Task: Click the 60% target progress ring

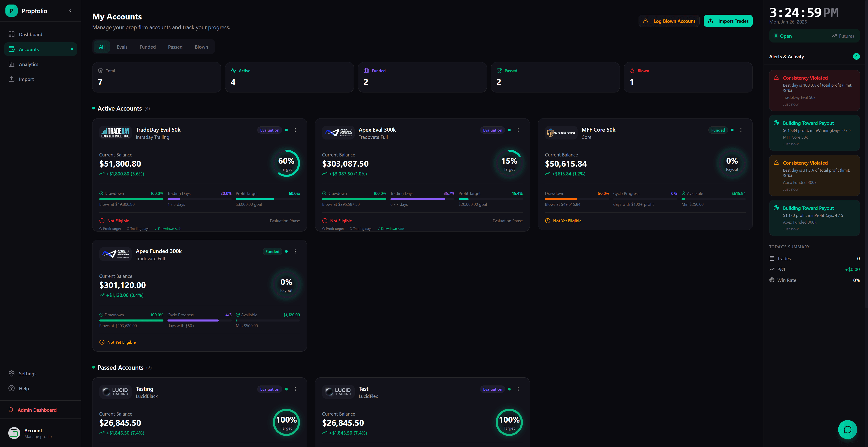Action: (x=286, y=163)
